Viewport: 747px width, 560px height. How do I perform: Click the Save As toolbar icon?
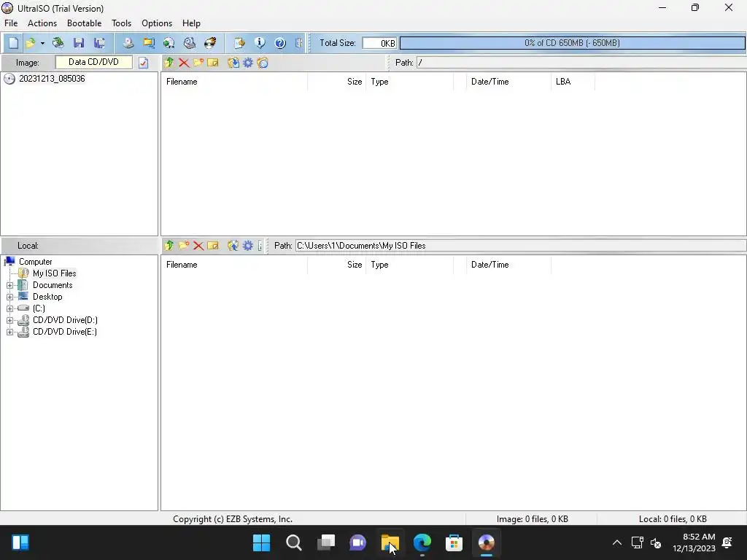pyautogui.click(x=99, y=43)
